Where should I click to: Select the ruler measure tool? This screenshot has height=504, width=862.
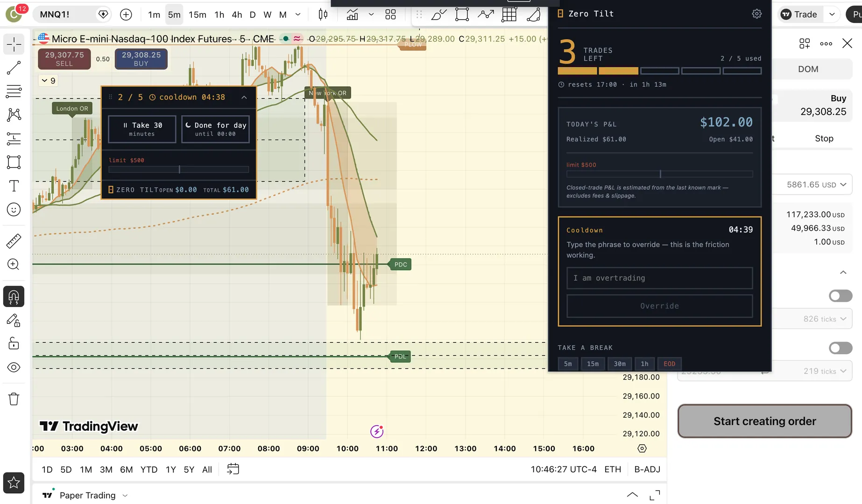[x=14, y=241]
